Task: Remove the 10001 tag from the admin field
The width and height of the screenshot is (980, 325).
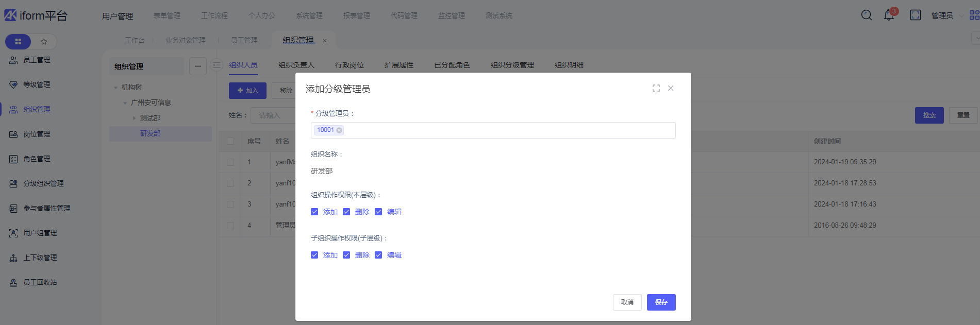Action: coord(339,130)
